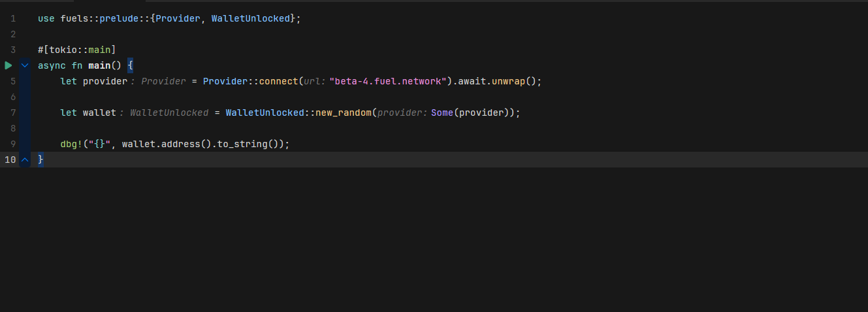
Task: Click line number 3 in the gutter
Action: tap(13, 50)
